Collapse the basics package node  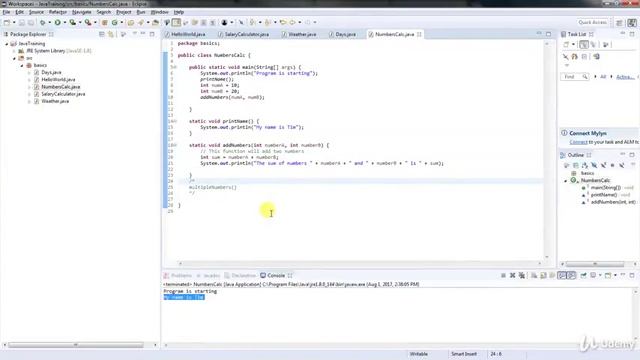click(22, 65)
